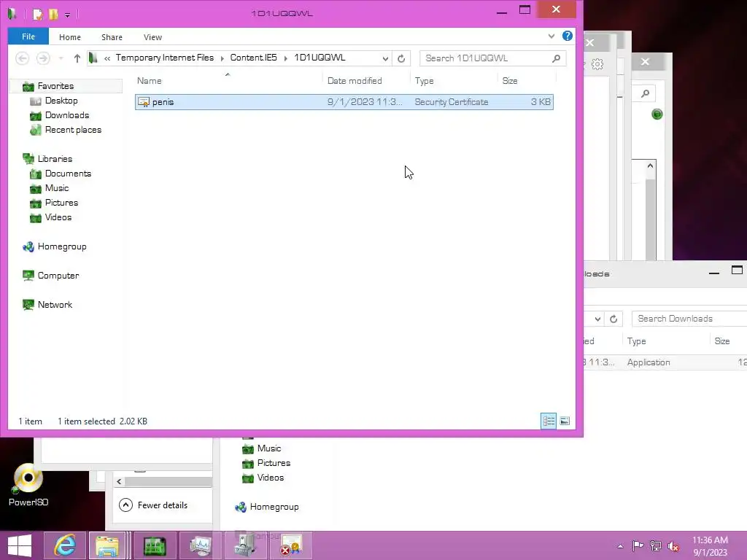747x560 pixels.
Task: Open the Videos library in front window
Action: pos(58,217)
